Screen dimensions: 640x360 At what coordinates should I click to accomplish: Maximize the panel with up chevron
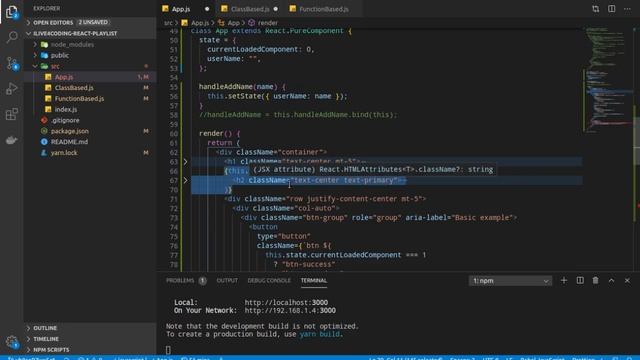[x=611, y=280]
